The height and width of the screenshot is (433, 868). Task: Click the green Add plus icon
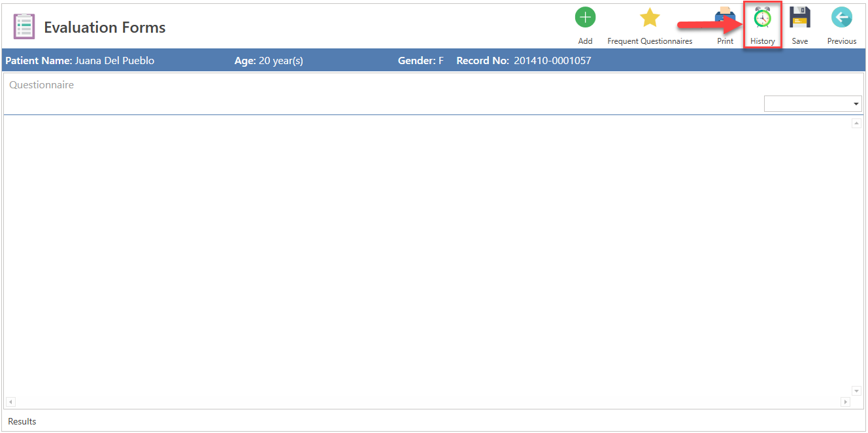click(585, 18)
